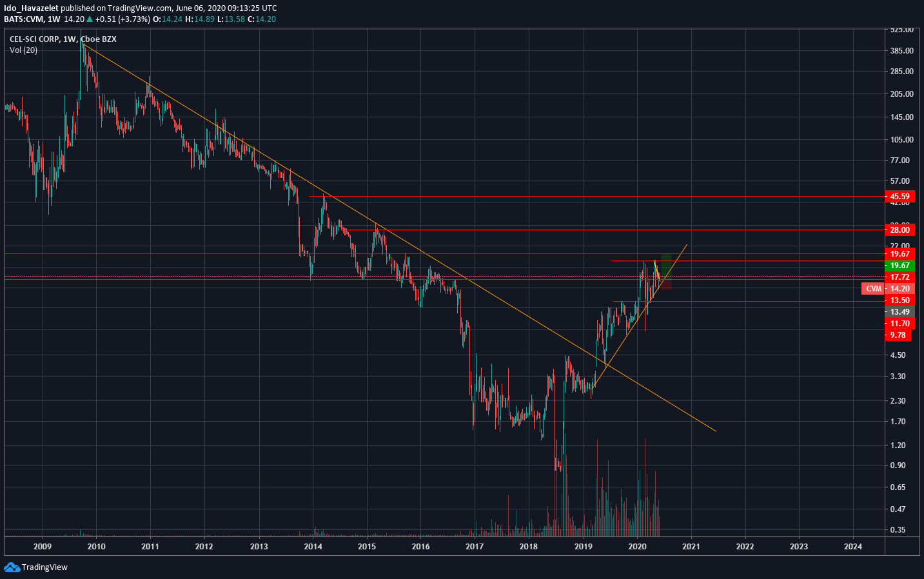
Task: Select the BATS:CVM symbol text in the header
Action: coord(24,19)
